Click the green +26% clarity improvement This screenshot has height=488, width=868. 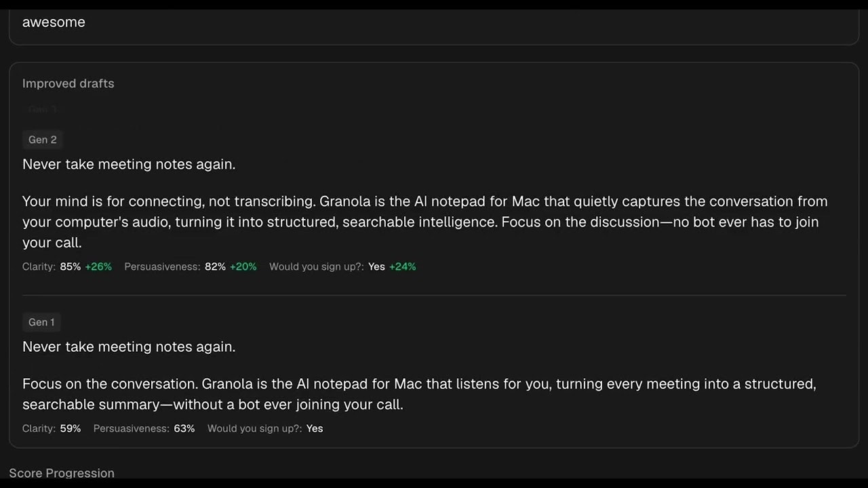(x=98, y=267)
